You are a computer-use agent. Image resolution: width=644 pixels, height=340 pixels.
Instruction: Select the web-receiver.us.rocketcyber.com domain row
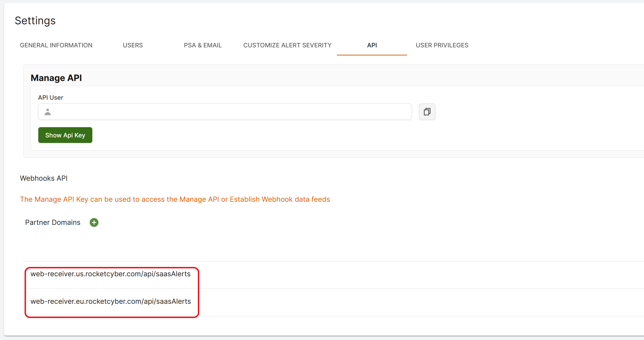click(x=334, y=275)
